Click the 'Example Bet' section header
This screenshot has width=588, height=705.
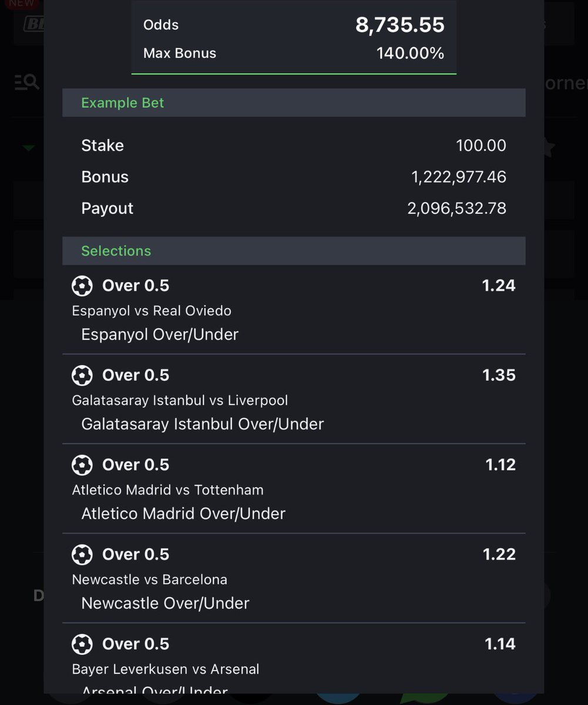coord(294,103)
